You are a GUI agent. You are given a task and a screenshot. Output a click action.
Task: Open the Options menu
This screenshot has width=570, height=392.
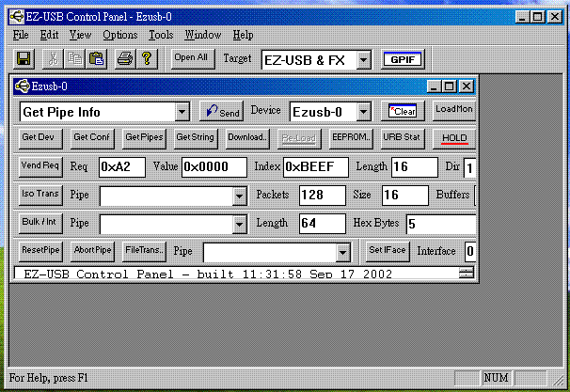point(120,35)
